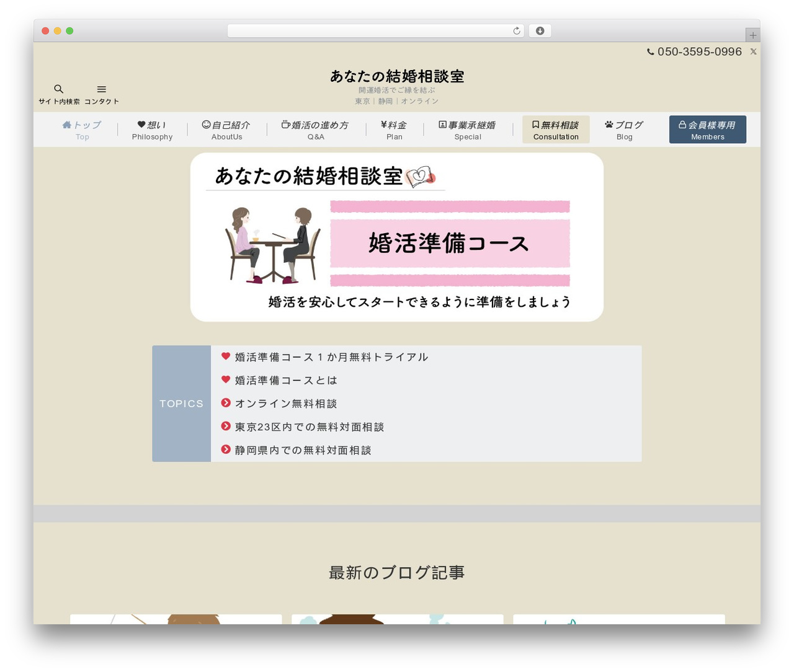Open the 婚活の進め方 Q&A menu item

point(316,130)
